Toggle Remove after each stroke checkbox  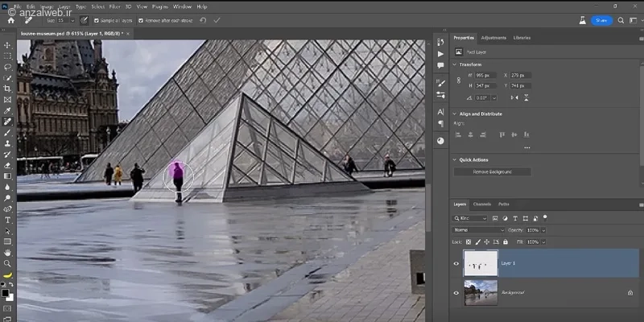point(140,21)
